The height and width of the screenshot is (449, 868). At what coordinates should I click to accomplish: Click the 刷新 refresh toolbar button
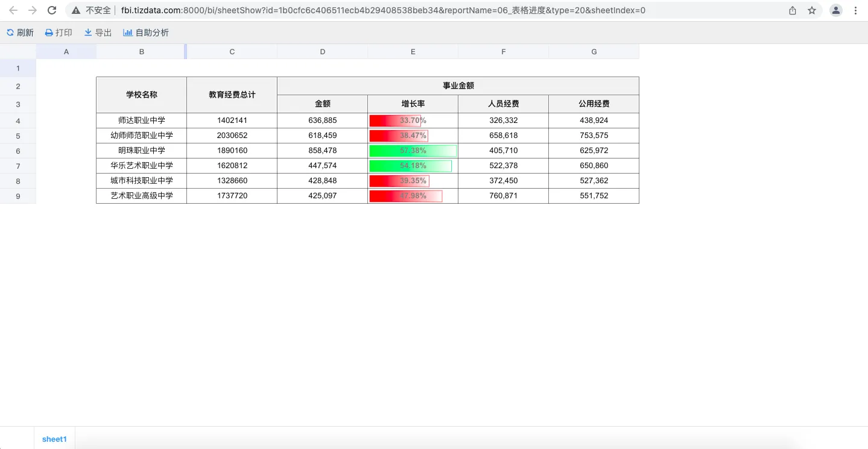(x=20, y=33)
